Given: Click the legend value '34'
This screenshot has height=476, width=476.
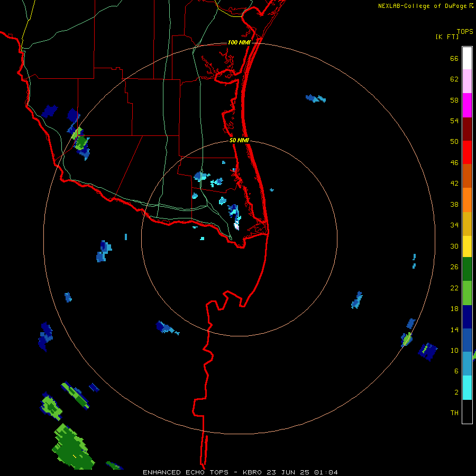Looking at the screenshot, I should [x=454, y=225].
